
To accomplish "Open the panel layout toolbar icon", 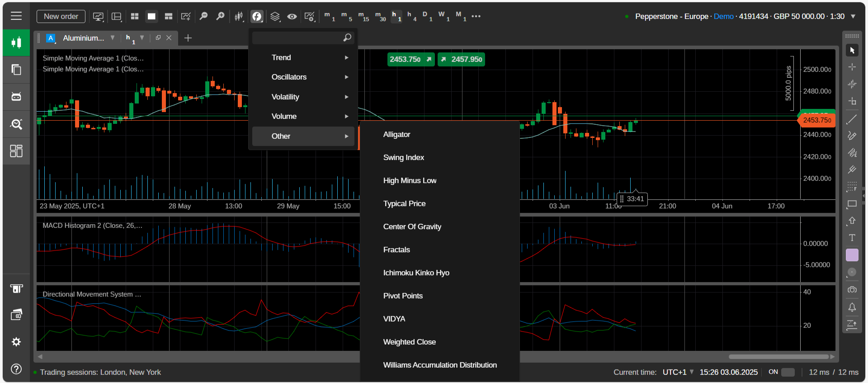I will pos(117,17).
